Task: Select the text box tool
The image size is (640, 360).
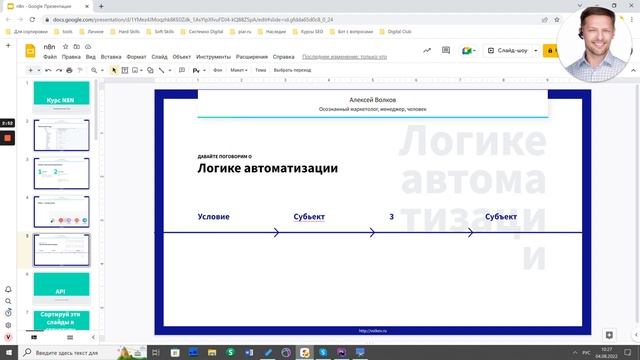Action: point(125,70)
